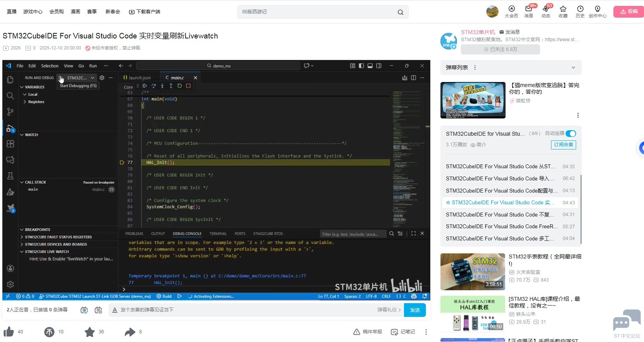
Task: Click the coin donate icon
Action: tap(49, 332)
